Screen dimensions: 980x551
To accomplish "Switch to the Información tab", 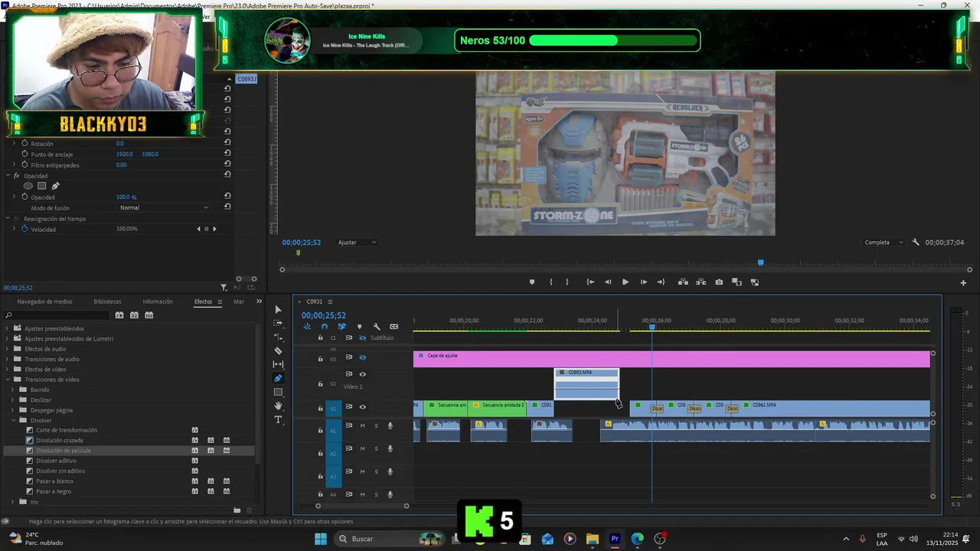I will (x=158, y=302).
